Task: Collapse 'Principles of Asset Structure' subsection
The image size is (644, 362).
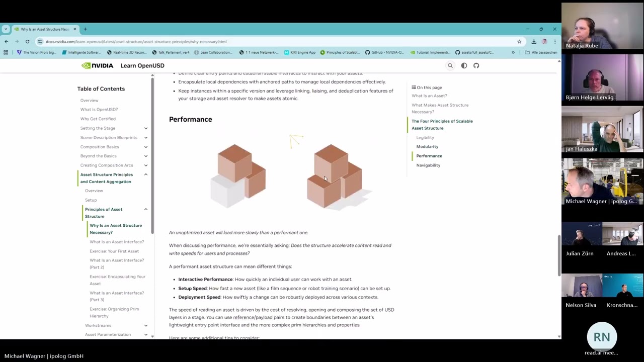Action: [x=146, y=209]
